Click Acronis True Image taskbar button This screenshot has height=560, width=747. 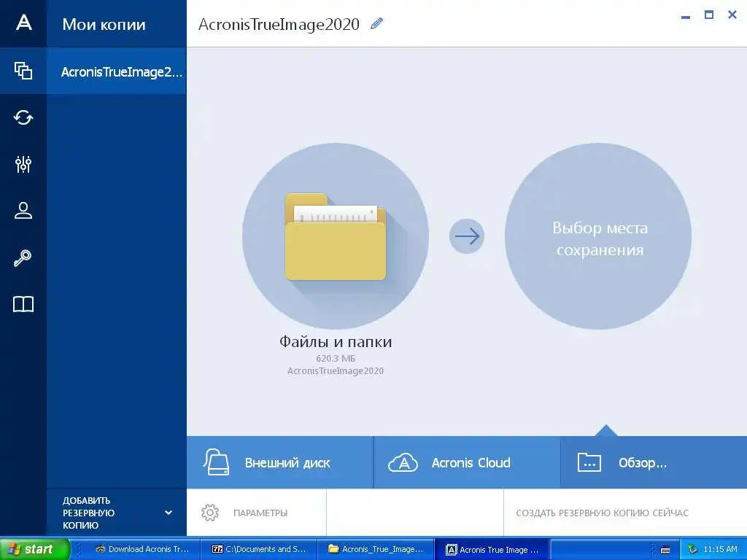[x=492, y=549]
